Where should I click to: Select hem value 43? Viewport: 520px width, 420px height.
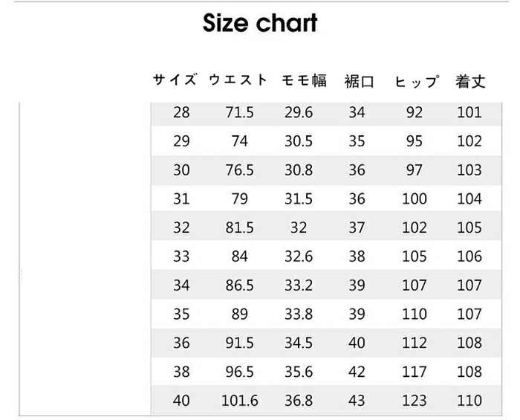click(x=357, y=401)
